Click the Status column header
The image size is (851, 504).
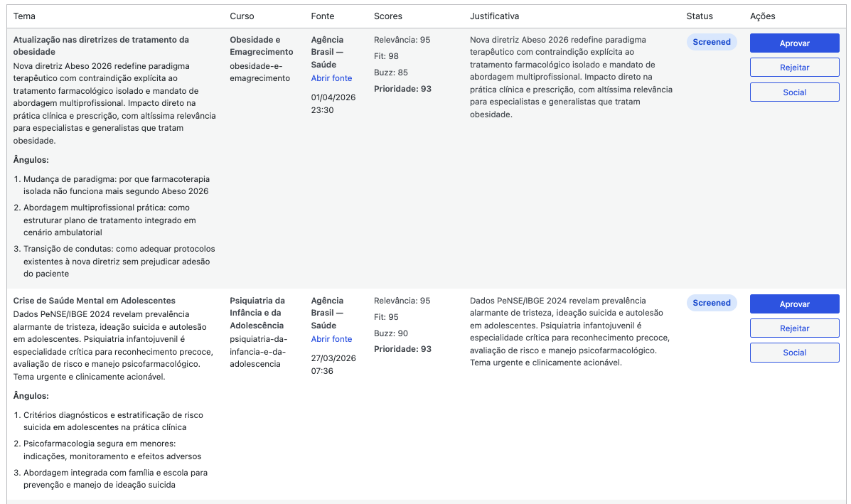700,16
